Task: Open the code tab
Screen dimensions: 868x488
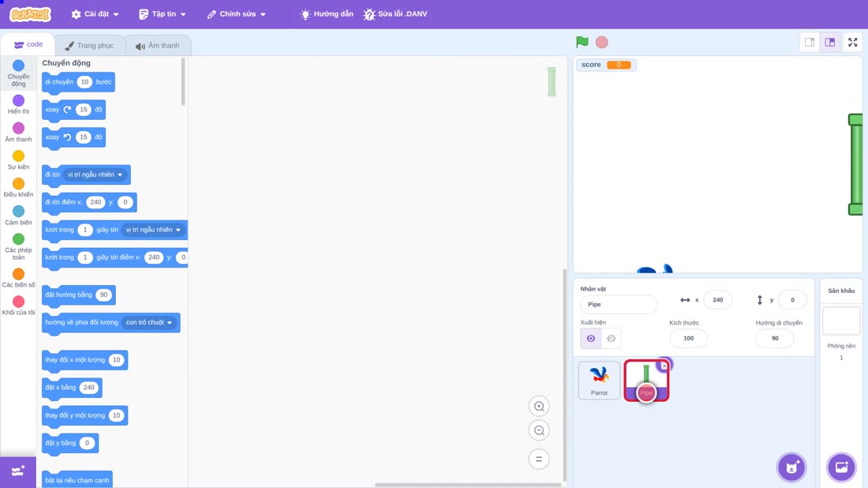Action: click(28, 44)
